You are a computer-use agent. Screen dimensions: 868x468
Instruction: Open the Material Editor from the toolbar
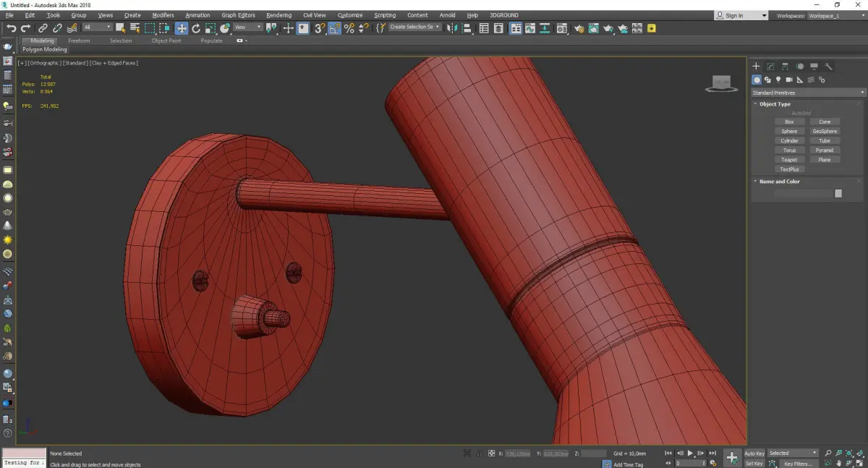pos(563,28)
